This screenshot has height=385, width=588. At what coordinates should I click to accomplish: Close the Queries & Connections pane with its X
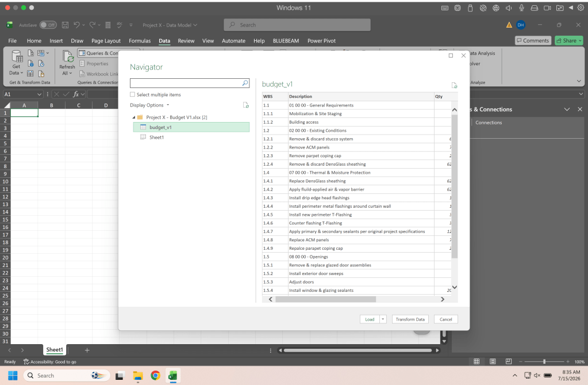click(x=580, y=109)
